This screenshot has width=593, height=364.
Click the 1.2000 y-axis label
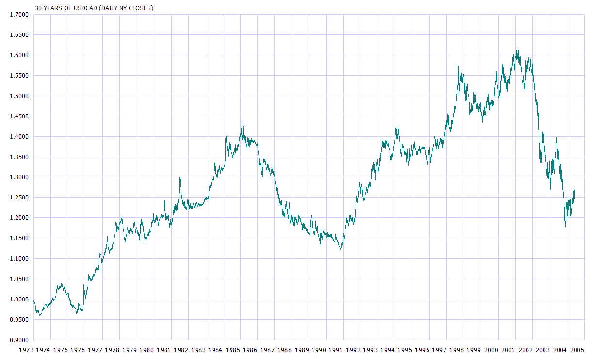coord(19,218)
